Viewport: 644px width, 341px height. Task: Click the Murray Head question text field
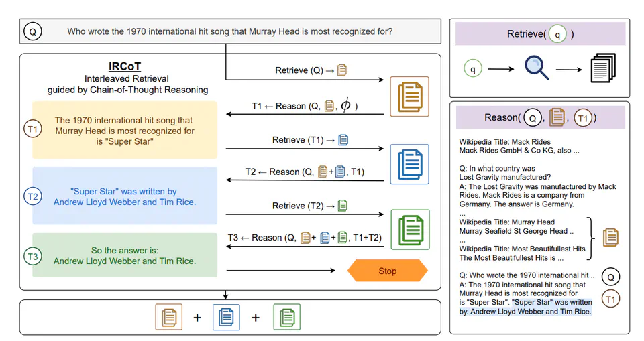(x=229, y=31)
